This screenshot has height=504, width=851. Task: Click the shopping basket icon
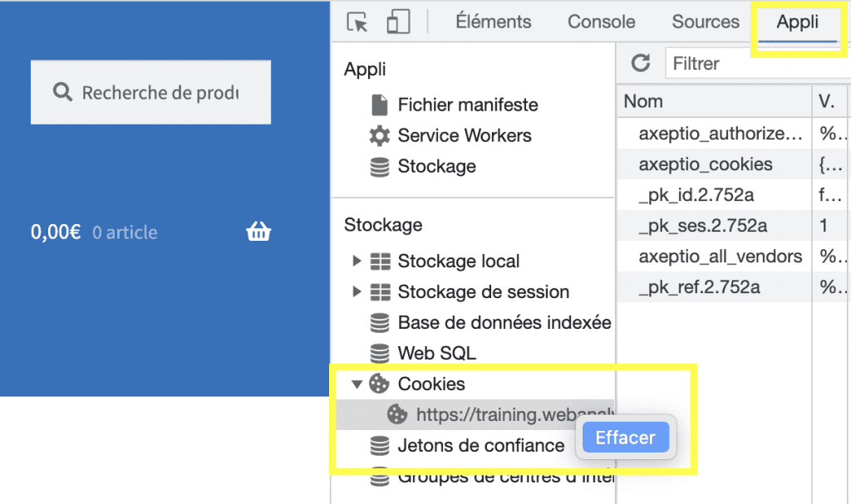click(258, 232)
